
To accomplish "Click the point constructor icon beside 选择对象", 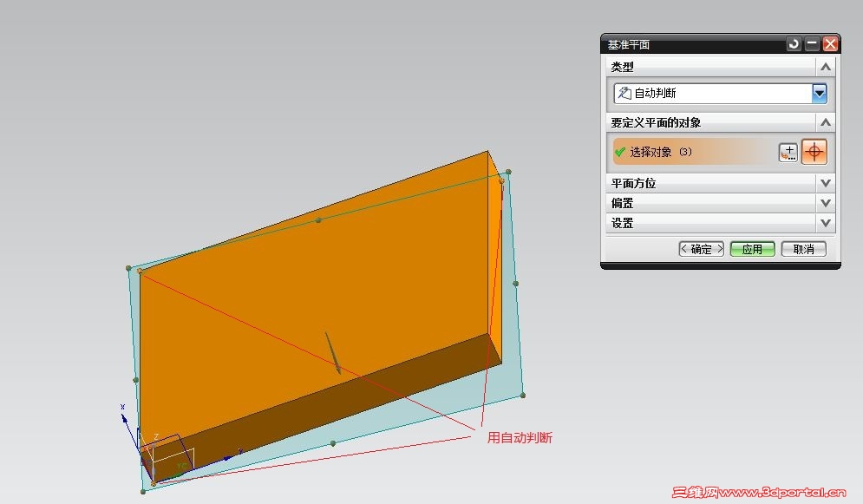I will (788, 153).
